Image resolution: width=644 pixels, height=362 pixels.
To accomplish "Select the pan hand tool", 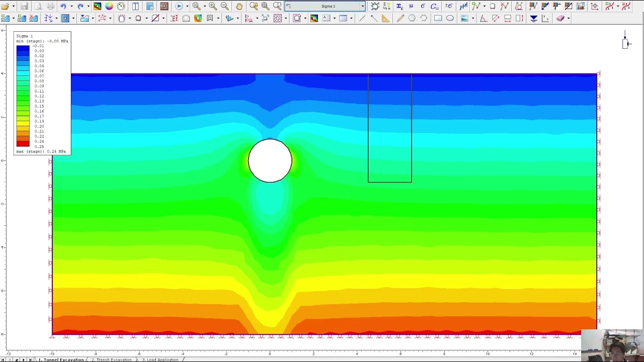I will click(239, 6).
